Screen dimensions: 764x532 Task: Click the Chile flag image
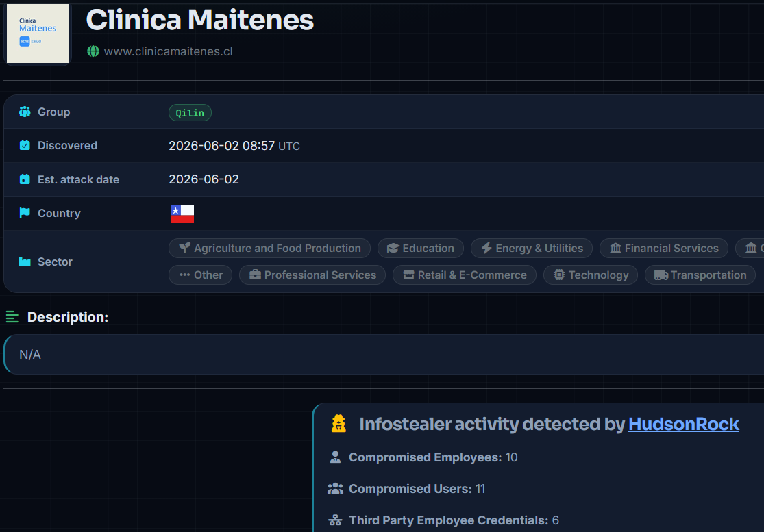tap(182, 214)
